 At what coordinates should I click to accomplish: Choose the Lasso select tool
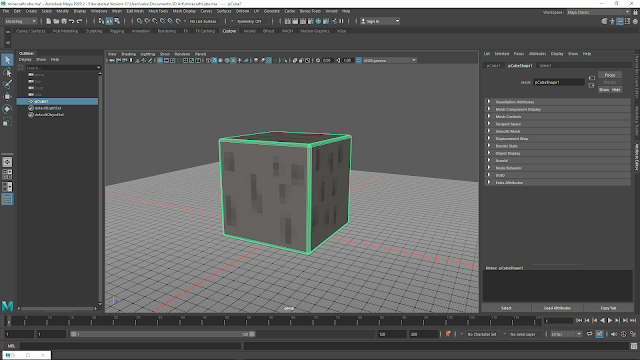coord(7,72)
